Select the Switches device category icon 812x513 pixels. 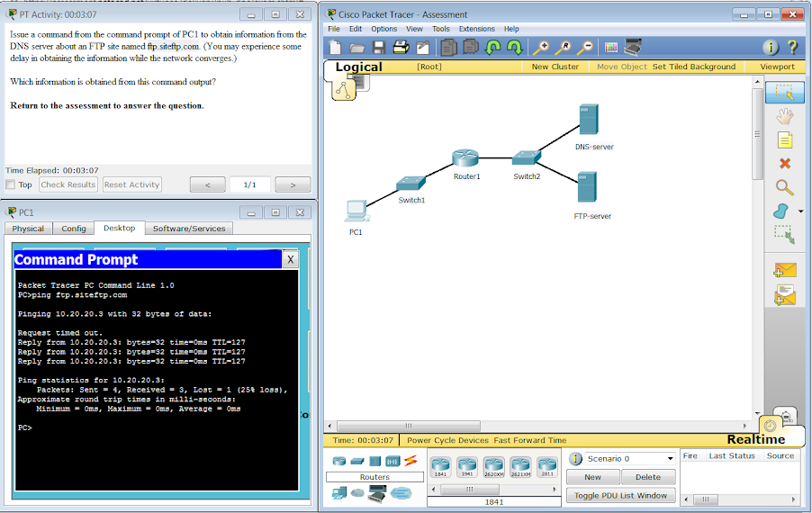357,461
